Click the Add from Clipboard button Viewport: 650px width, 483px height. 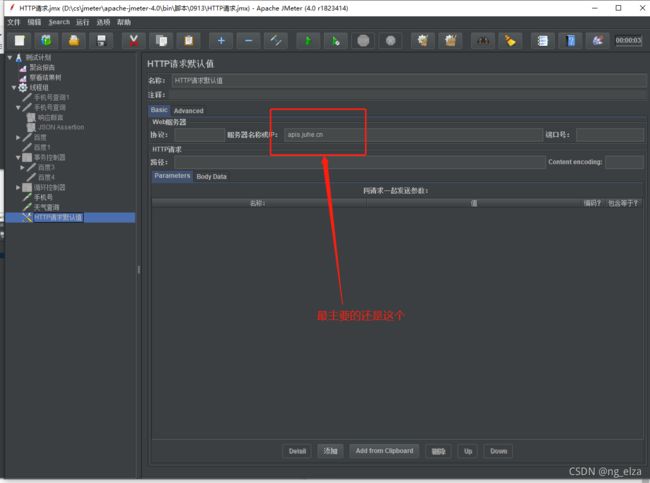point(384,451)
